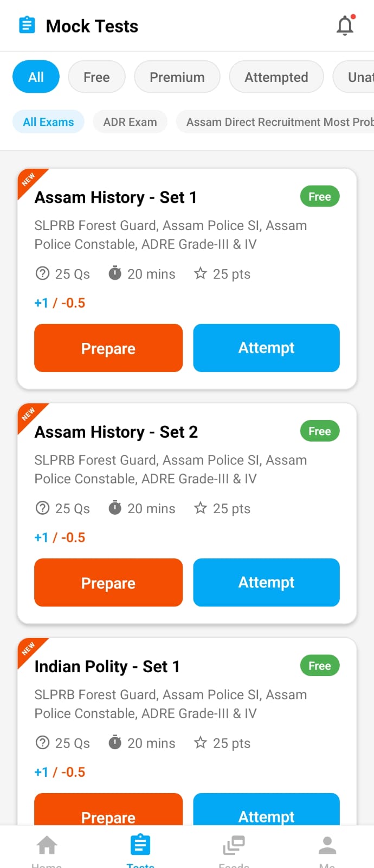This screenshot has width=374, height=868.
Task: Toggle the Free filter chip
Action: point(96,77)
